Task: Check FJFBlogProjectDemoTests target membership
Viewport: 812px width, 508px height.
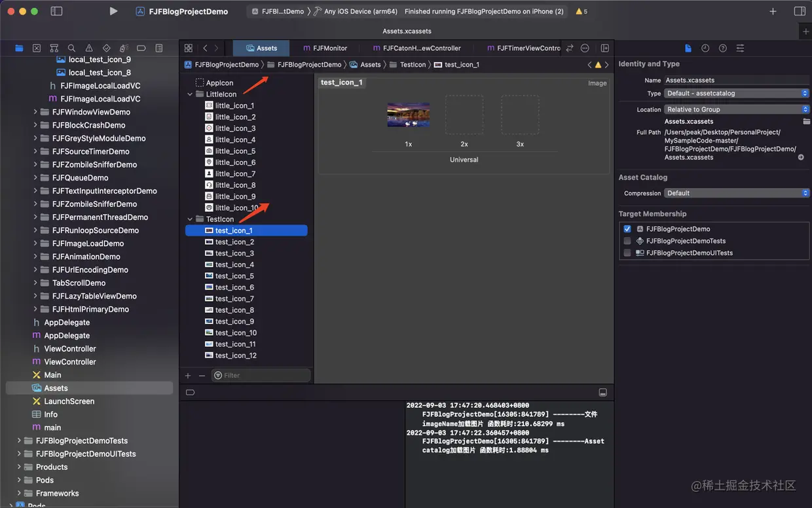Action: (x=627, y=241)
